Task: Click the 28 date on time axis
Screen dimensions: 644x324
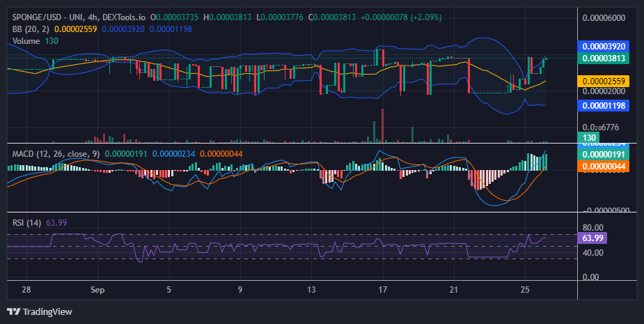Action: tap(26, 289)
